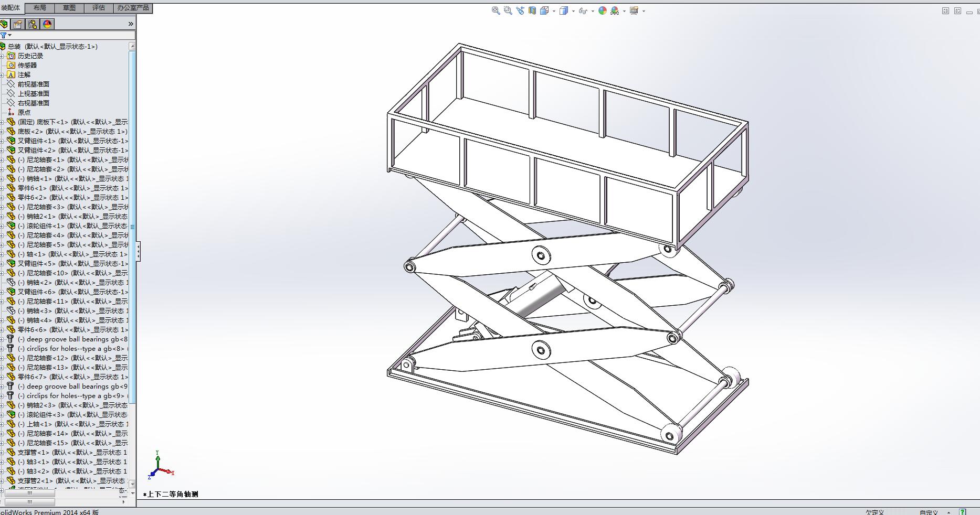The width and height of the screenshot is (980, 515).
Task: Switch to the 评估 tab
Action: coord(99,8)
